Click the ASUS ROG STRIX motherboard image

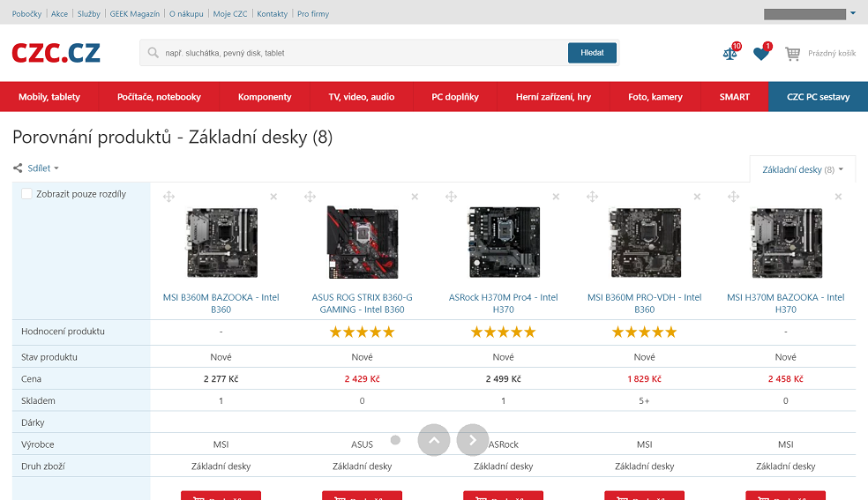point(363,243)
